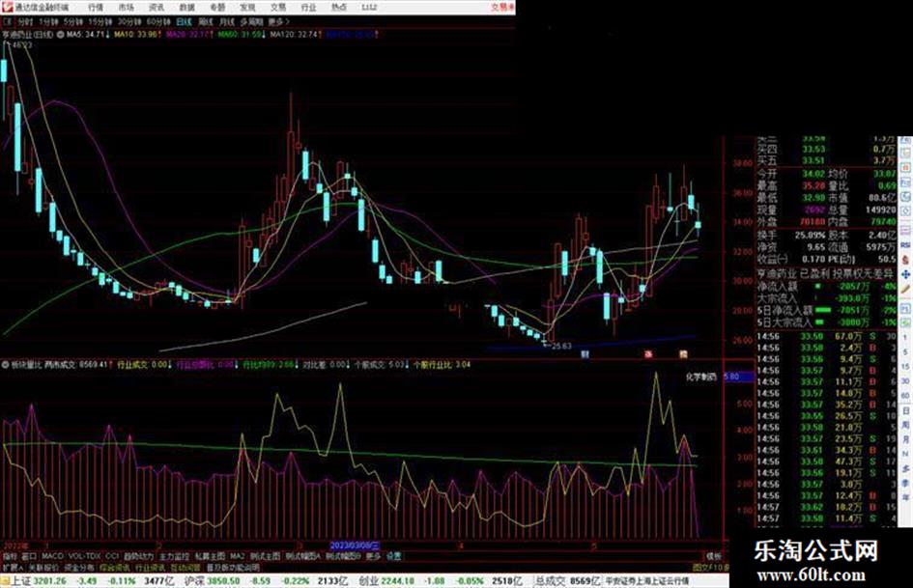913x588 pixels.
Task: Open the 发现 menu
Action: pos(248,7)
